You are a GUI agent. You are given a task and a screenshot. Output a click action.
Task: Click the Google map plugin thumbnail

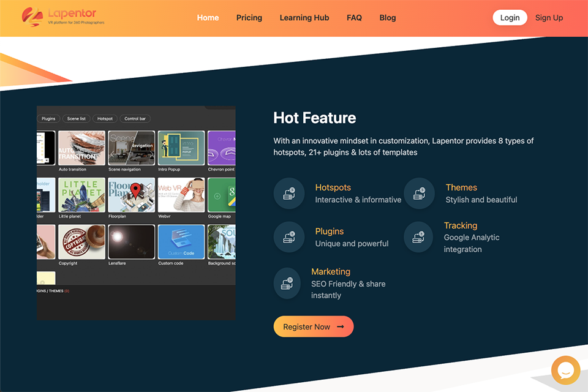222,195
